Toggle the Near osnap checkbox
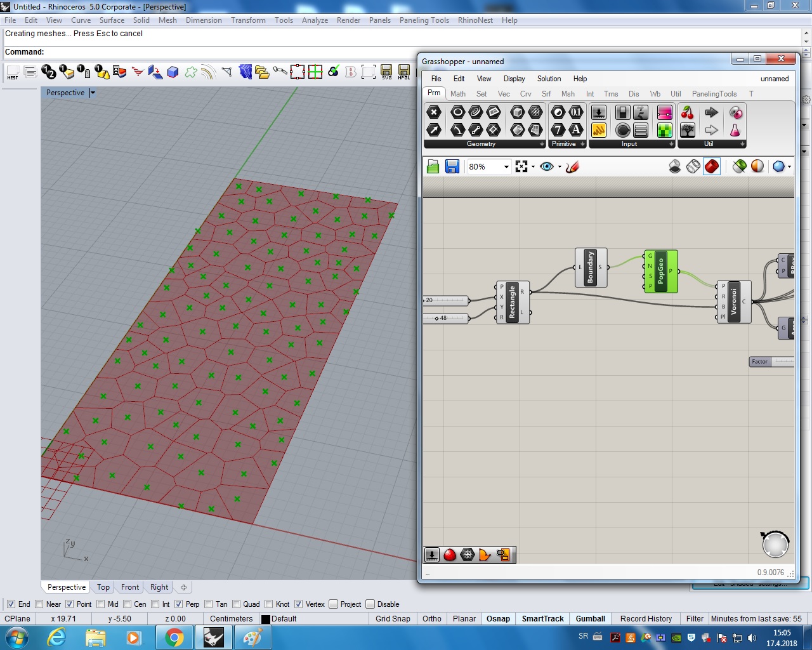The image size is (812, 650). (39, 604)
